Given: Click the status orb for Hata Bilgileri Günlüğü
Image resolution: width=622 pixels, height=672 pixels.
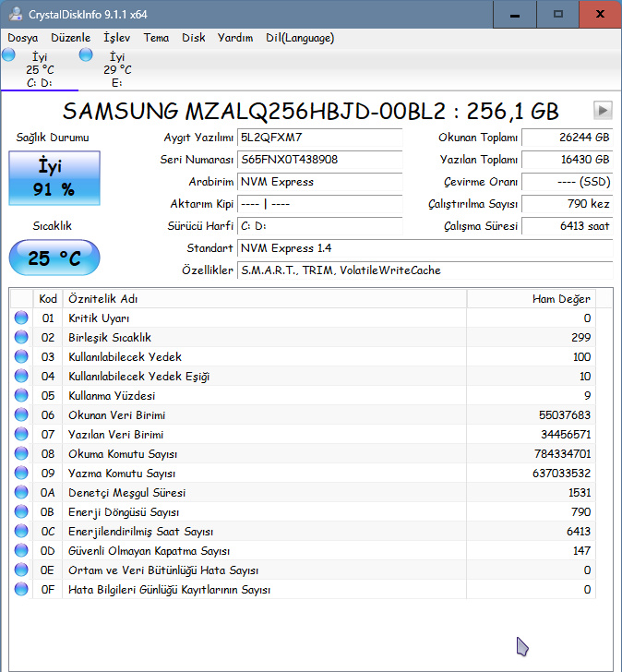Looking at the screenshot, I should [x=21, y=589].
